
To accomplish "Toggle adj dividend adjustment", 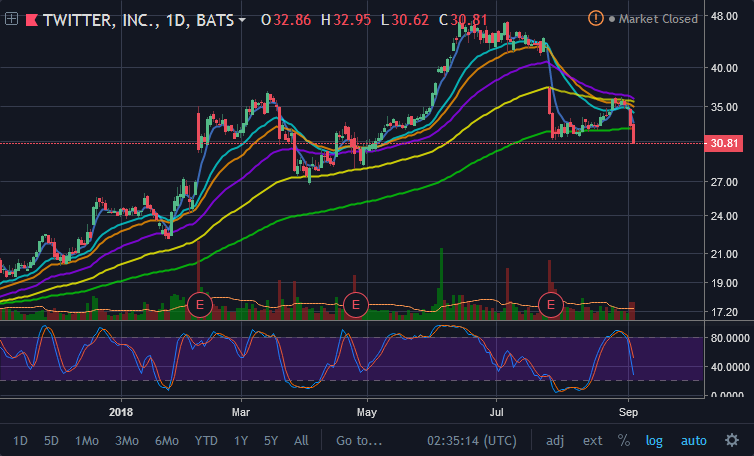I will coord(555,441).
